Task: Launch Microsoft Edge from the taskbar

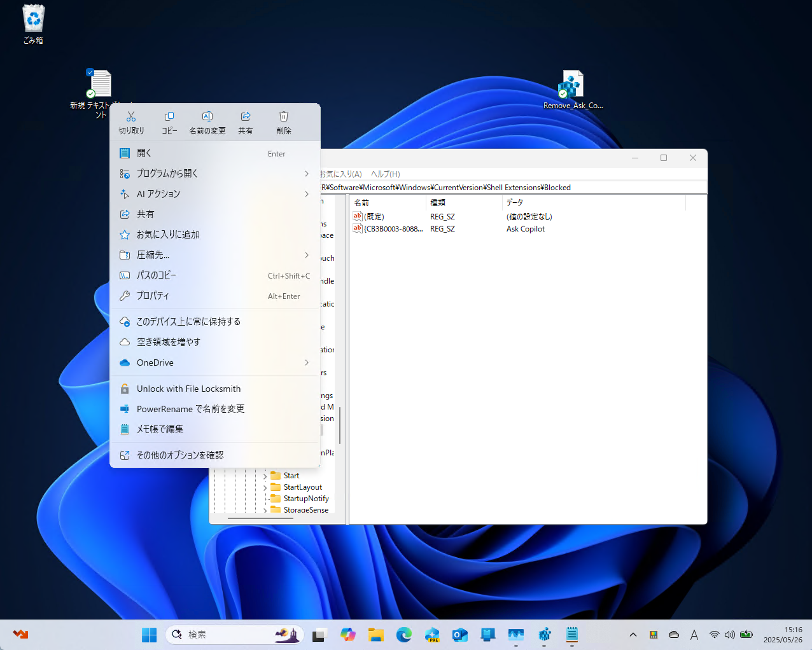Action: (403, 635)
